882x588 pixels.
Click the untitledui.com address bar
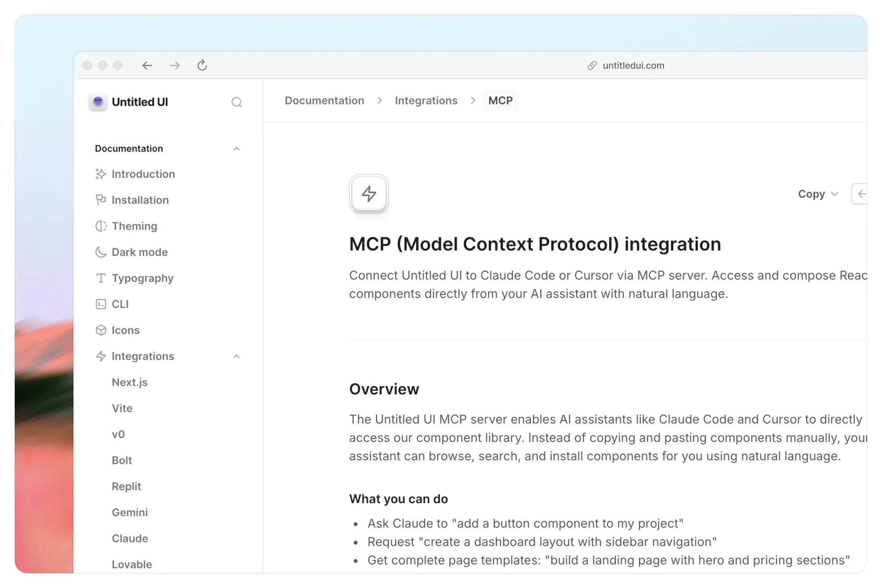(x=633, y=65)
